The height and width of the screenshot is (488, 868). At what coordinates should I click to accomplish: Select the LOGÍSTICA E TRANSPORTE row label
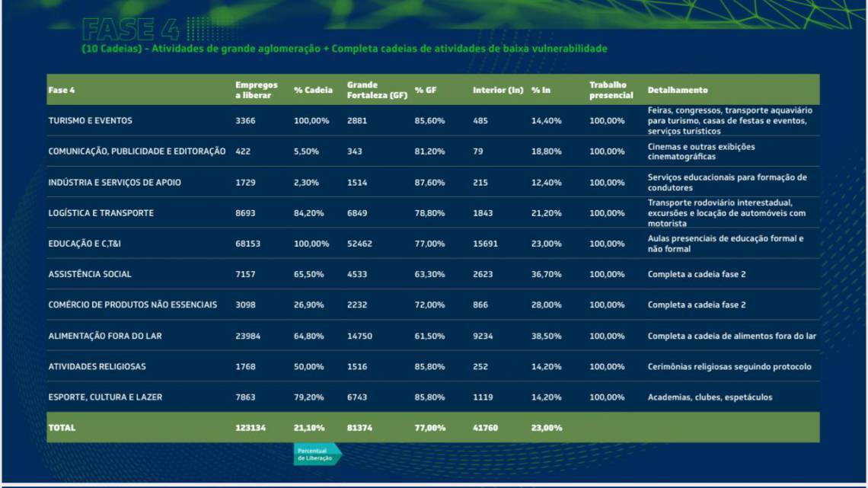coord(101,213)
